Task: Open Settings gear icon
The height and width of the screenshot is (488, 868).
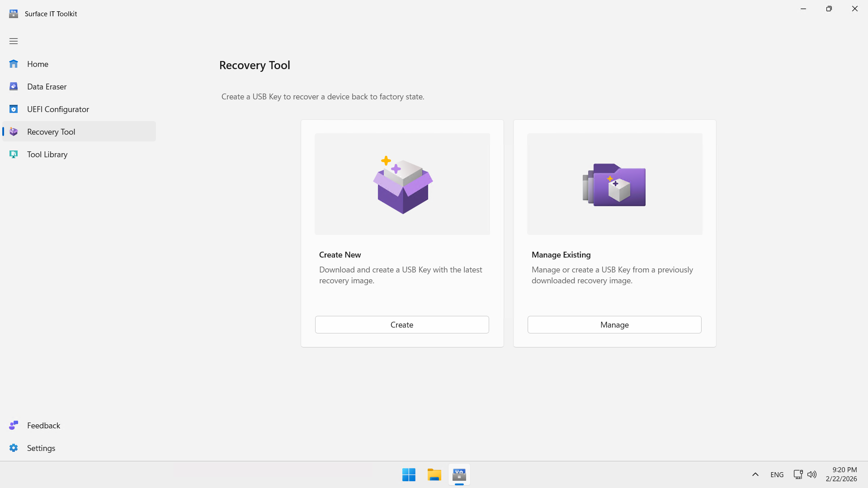Action: [14, 448]
